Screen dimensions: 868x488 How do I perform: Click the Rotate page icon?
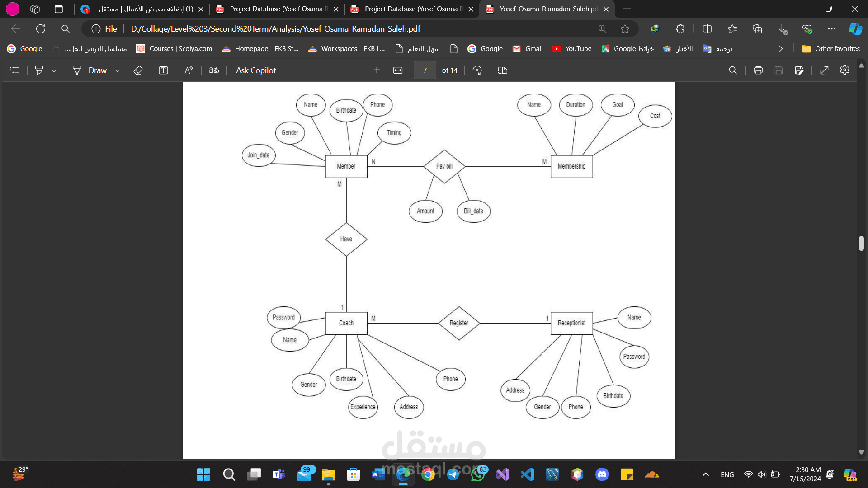[477, 70]
